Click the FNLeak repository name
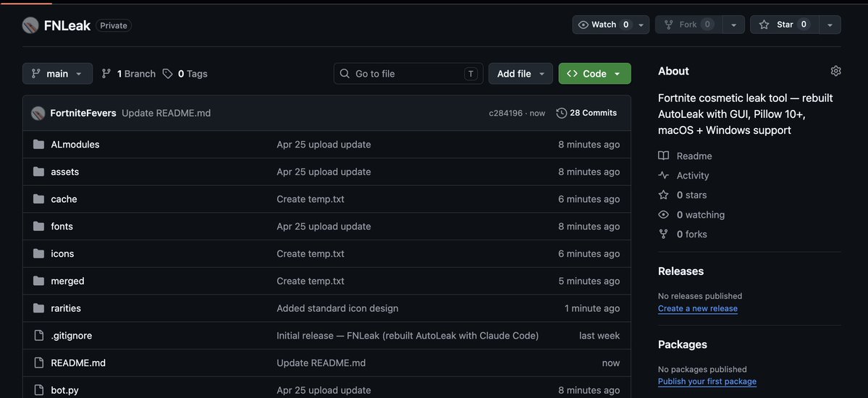 [67, 25]
